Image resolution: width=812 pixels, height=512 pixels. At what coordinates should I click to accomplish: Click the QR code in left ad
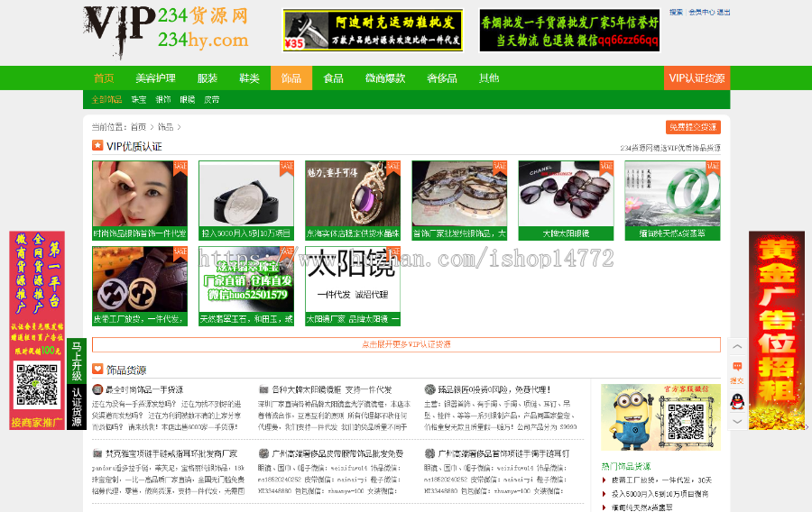(37, 385)
